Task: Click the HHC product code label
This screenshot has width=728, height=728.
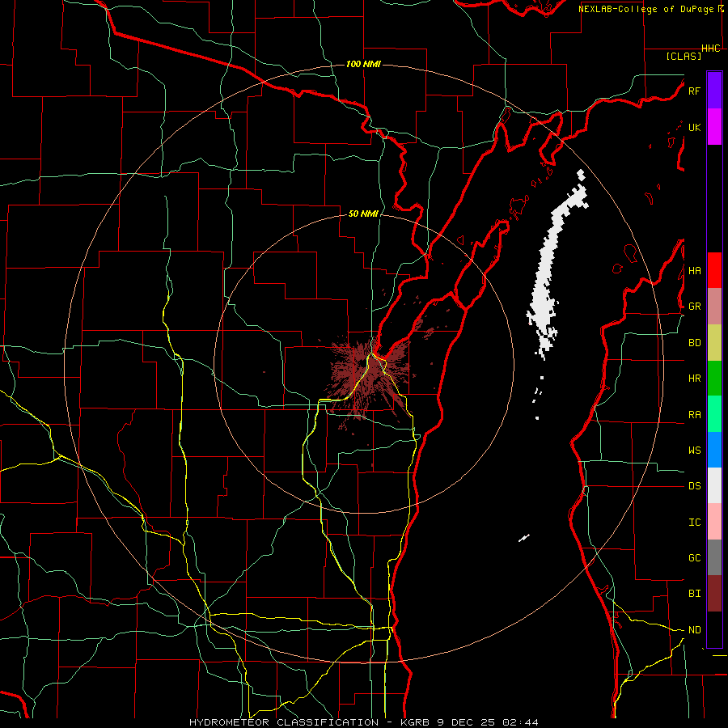Action: (711, 49)
